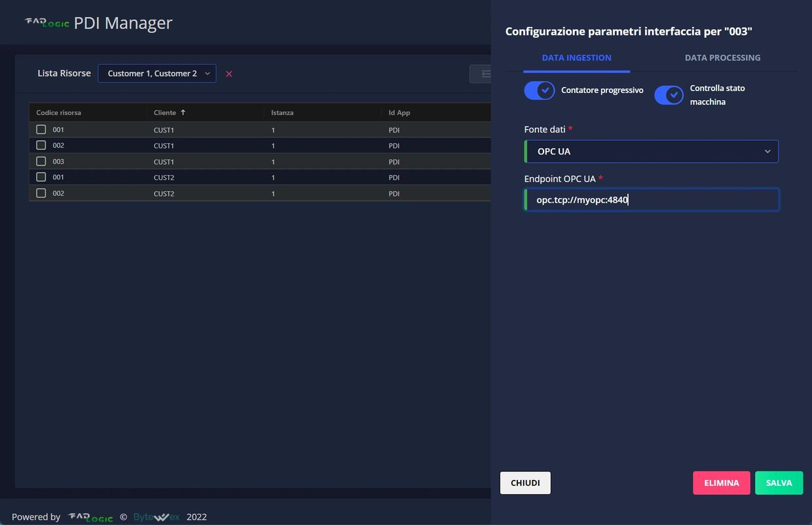Toggle the Contatore progressivo switch
Screen dimensions: 812x525
pos(540,90)
